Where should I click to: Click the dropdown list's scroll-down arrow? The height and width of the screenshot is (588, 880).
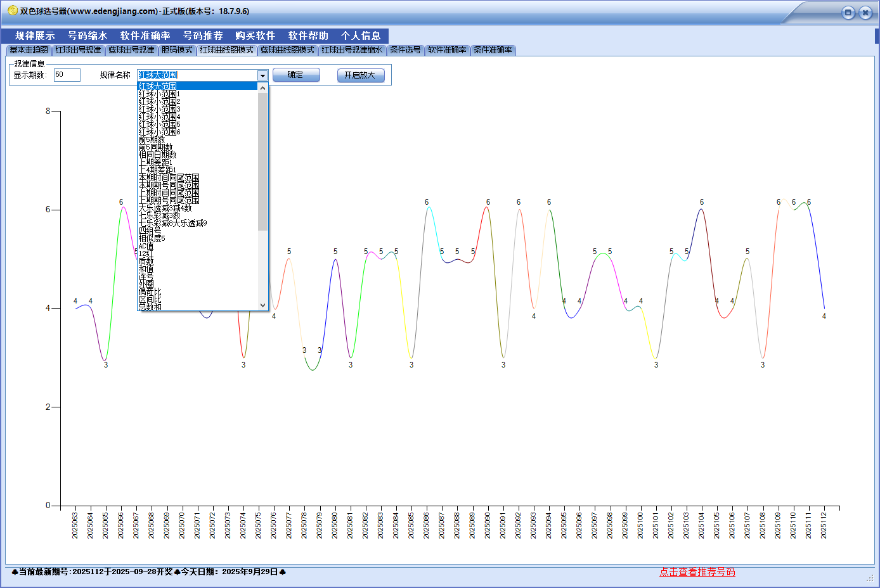[263, 305]
